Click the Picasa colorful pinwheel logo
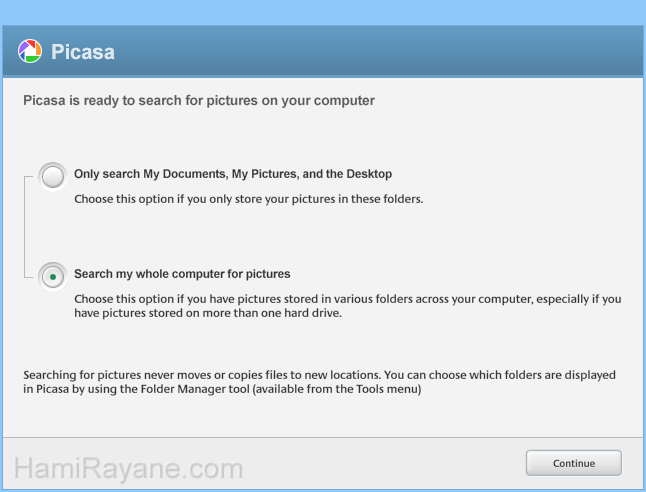This screenshot has height=492, width=646. tap(31, 51)
